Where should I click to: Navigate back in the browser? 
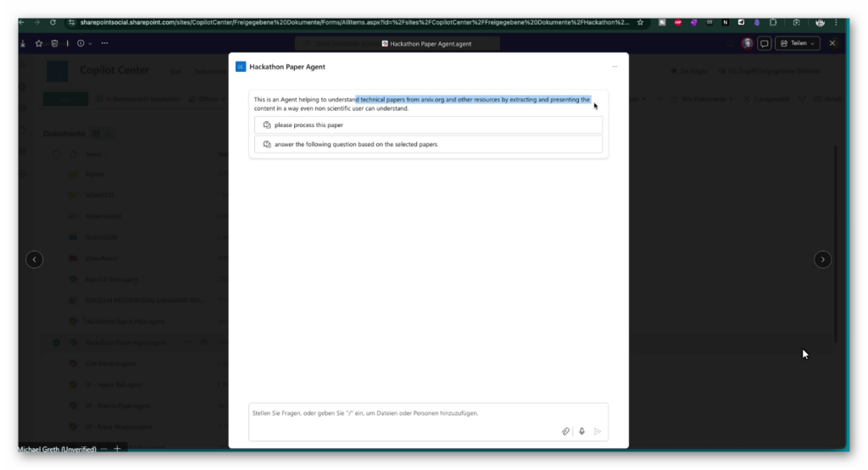pos(21,23)
